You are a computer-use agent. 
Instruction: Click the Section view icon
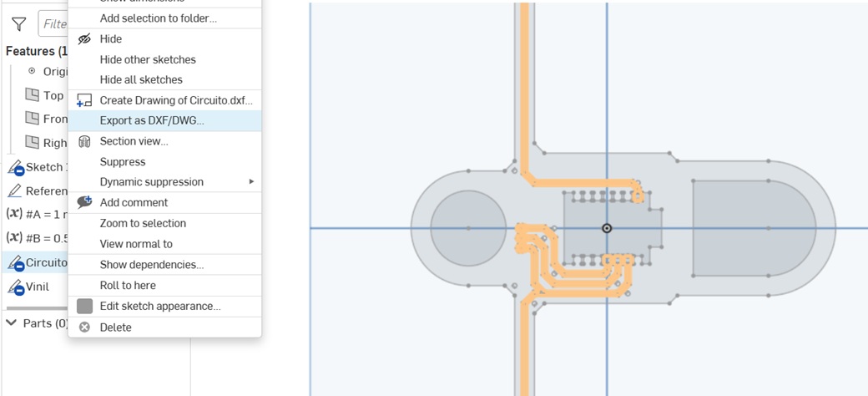(84, 141)
